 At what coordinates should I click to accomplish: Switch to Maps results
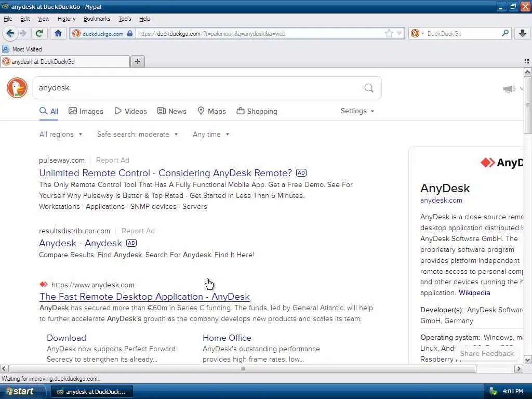212,111
